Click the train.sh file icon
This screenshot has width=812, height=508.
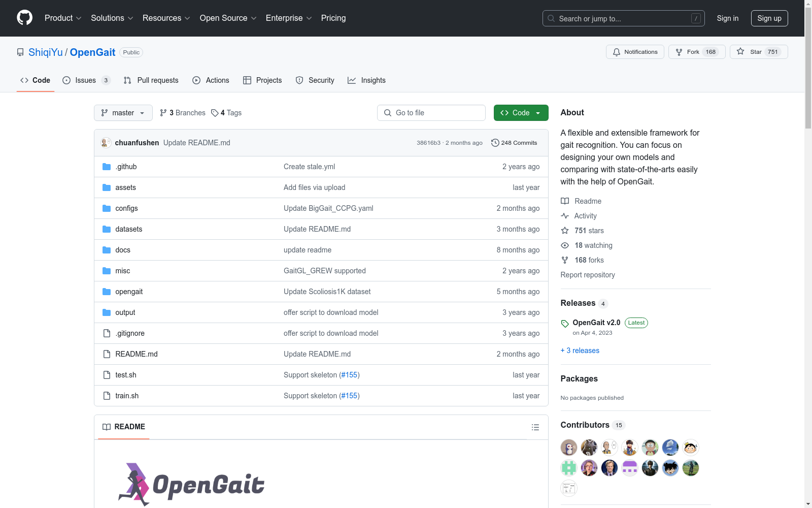tap(107, 396)
